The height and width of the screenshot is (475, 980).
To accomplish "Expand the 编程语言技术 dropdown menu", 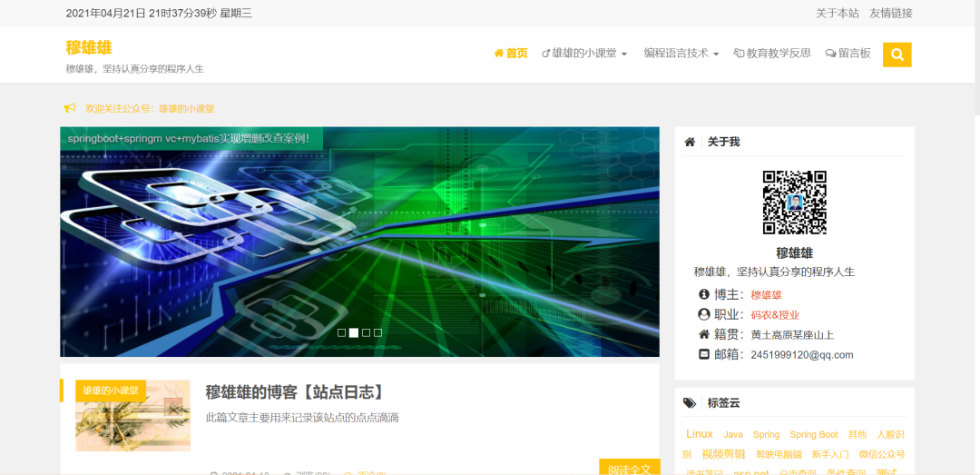I will tap(681, 54).
